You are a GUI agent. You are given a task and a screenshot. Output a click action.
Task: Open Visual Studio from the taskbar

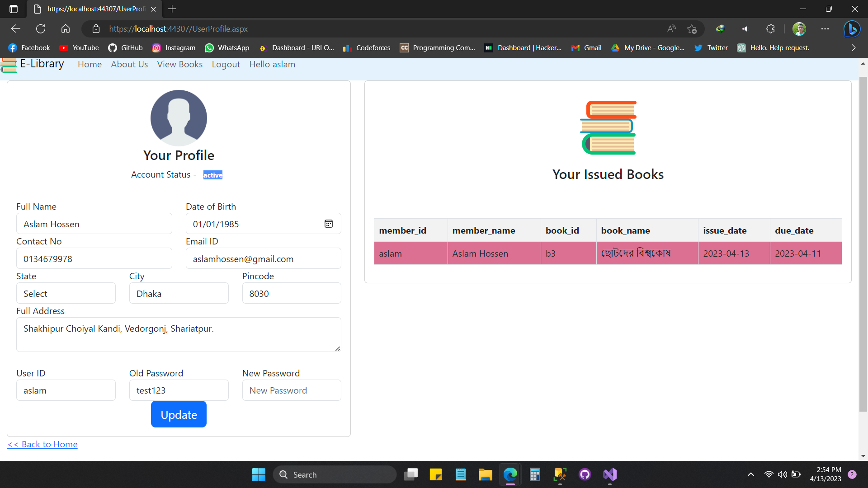(x=610, y=474)
